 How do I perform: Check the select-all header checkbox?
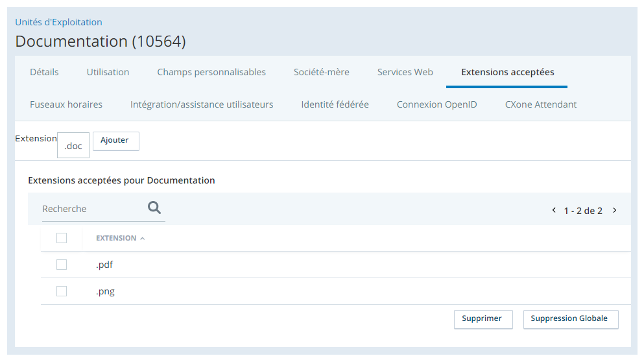coord(62,238)
